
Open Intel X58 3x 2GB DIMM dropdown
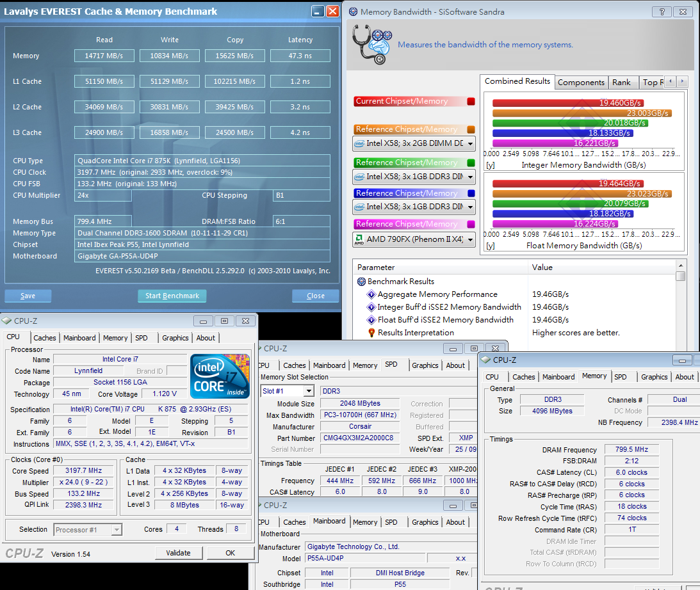point(414,143)
